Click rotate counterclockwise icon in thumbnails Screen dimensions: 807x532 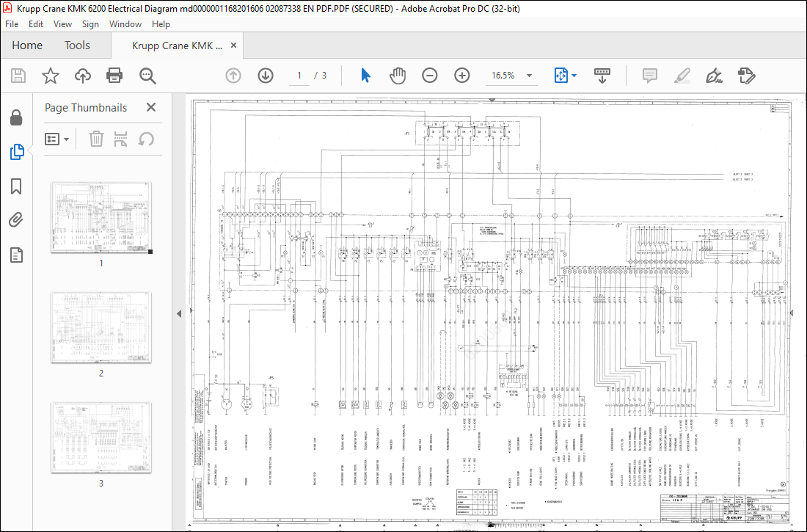coord(146,139)
